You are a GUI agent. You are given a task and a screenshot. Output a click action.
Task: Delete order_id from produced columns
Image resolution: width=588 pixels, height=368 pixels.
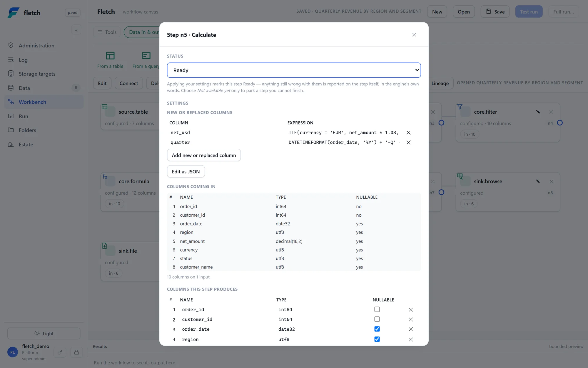tap(411, 309)
